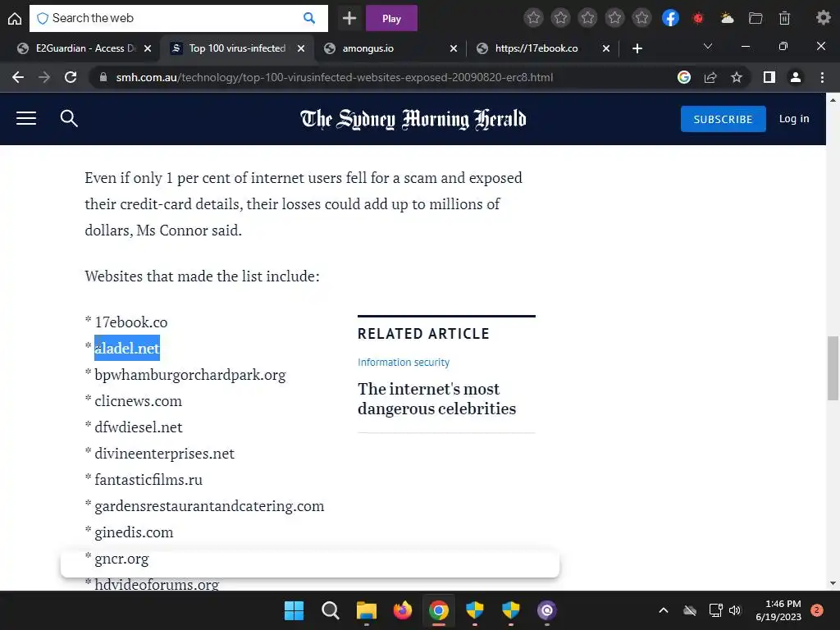The height and width of the screenshot is (630, 840).
Task: Click the text clicnews.com
Action: click(138, 400)
